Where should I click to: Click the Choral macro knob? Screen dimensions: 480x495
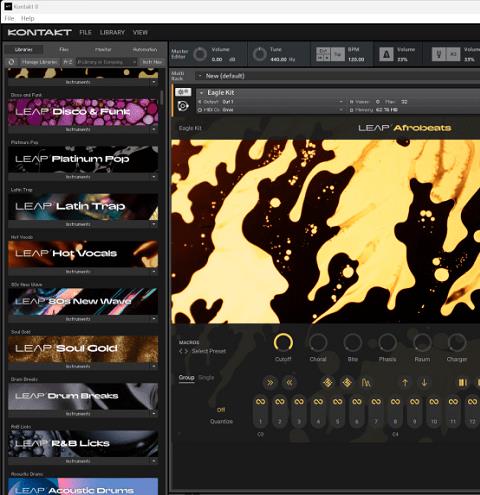[x=318, y=343]
